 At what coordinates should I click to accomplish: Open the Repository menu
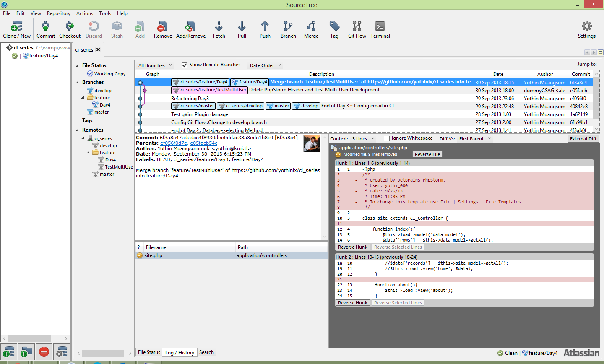[x=59, y=13]
